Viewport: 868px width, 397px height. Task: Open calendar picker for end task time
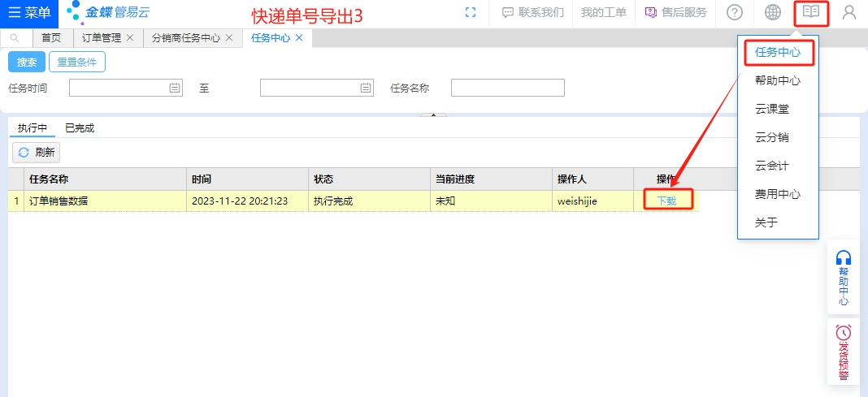pyautogui.click(x=365, y=88)
